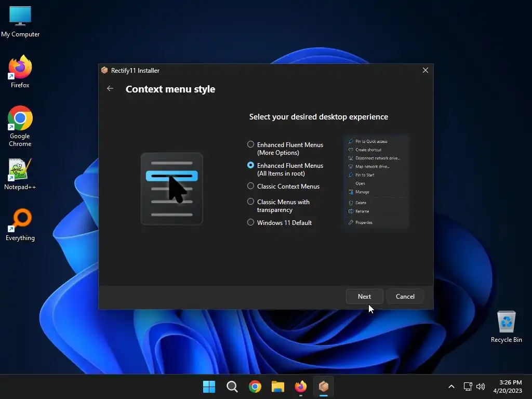The image size is (532, 399).
Task: Open the My Computer desktop icon
Action: 20,21
